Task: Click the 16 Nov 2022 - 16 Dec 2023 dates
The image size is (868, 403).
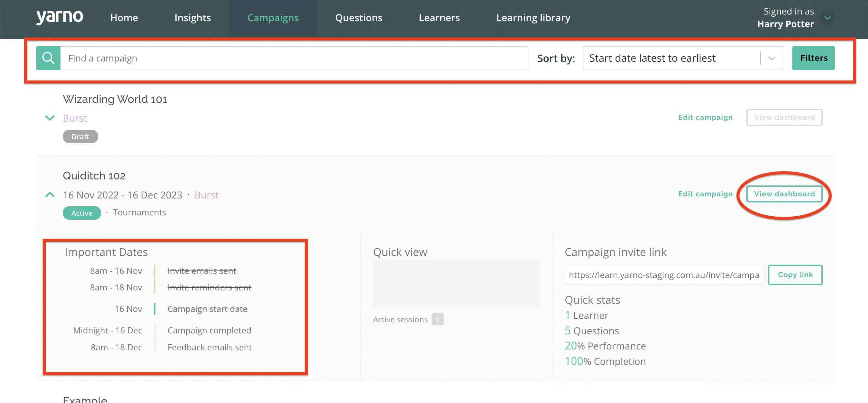Action: 122,195
